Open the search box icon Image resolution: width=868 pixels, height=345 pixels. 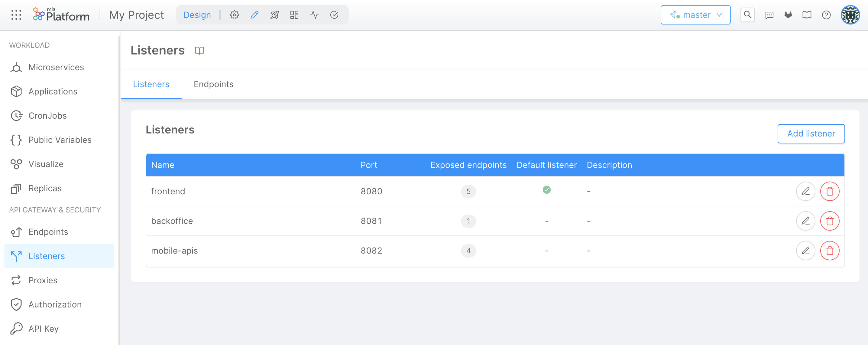pyautogui.click(x=747, y=15)
